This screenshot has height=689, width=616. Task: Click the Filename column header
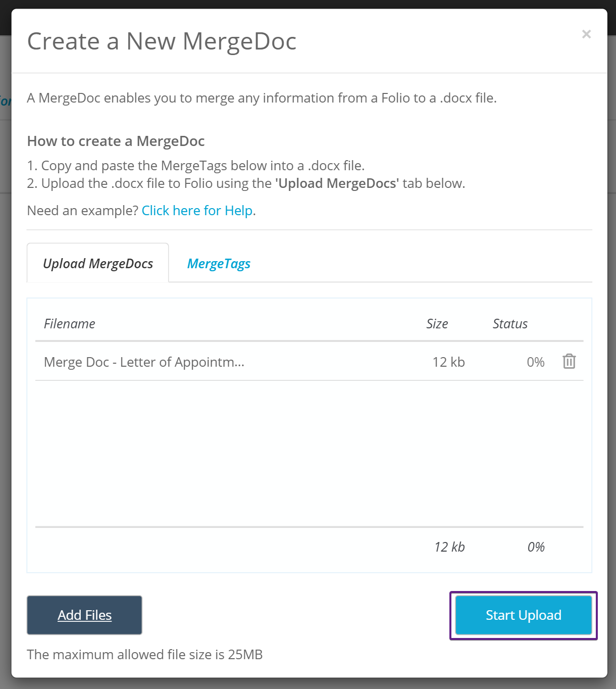click(70, 324)
